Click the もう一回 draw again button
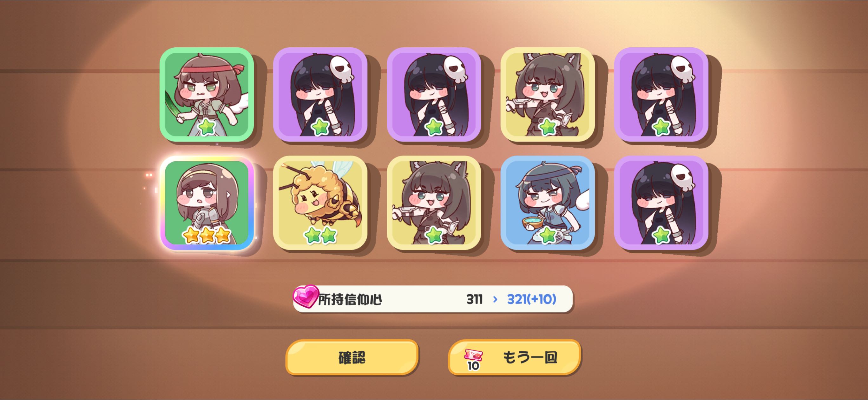This screenshot has width=868, height=400. coord(514,357)
